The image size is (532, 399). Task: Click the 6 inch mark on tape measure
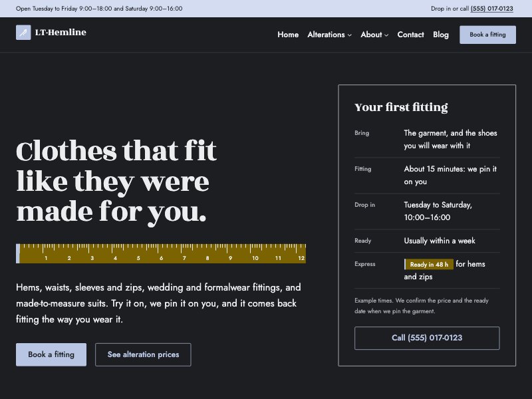tap(161, 258)
